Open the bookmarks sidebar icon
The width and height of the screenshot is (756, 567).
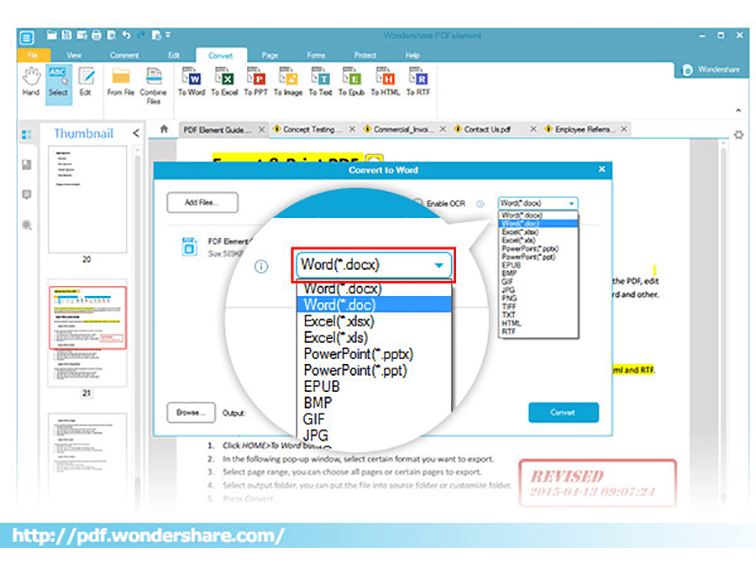(27, 165)
